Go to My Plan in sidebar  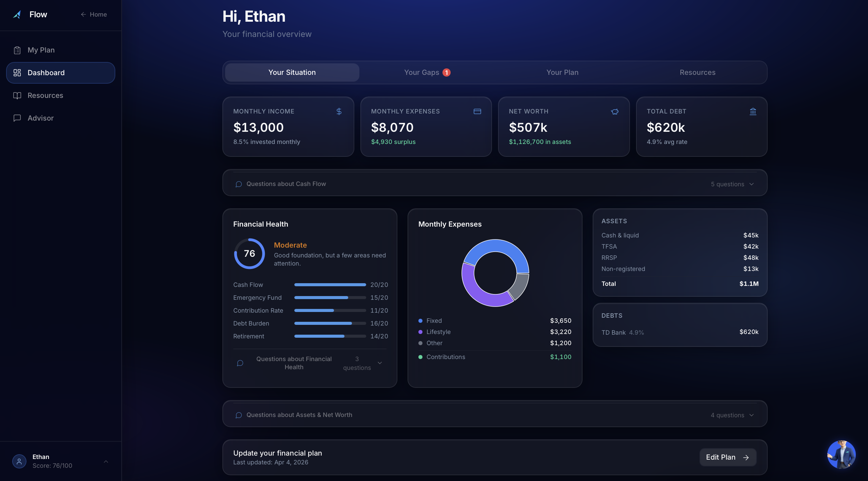41,50
